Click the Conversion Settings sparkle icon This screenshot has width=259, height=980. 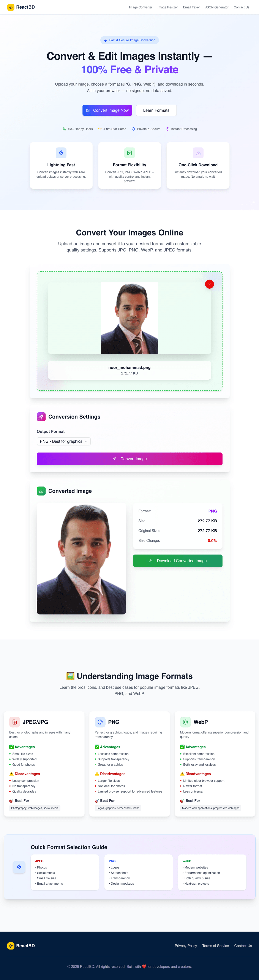coord(41,417)
